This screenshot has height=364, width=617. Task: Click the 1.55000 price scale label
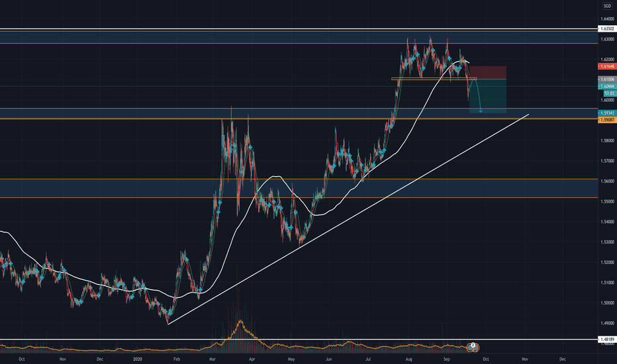(607, 201)
